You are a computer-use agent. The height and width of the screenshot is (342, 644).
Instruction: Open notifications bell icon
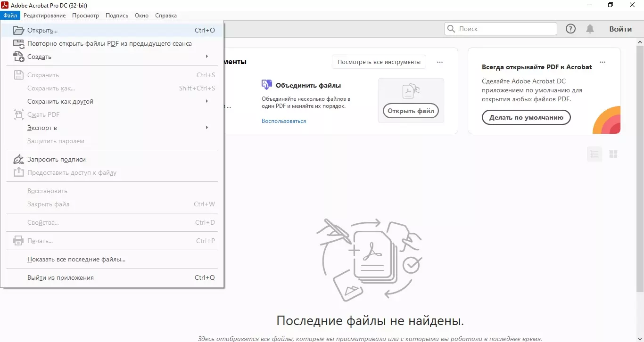(x=590, y=29)
